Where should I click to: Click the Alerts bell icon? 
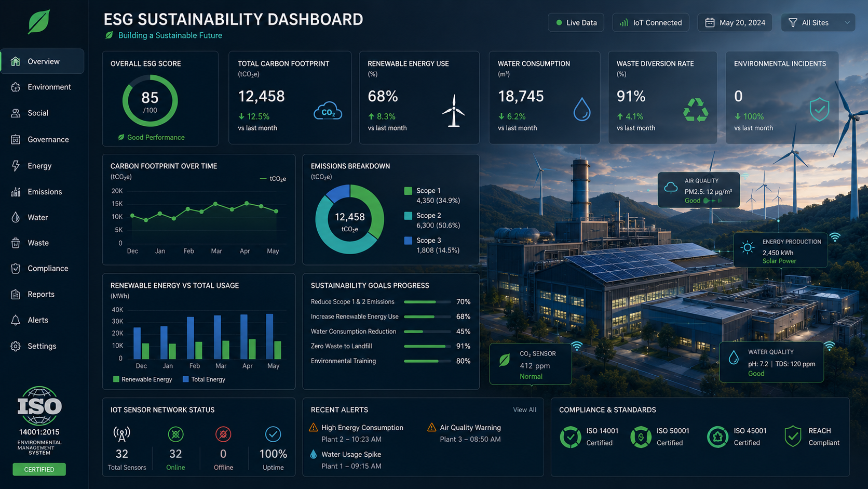click(x=16, y=320)
